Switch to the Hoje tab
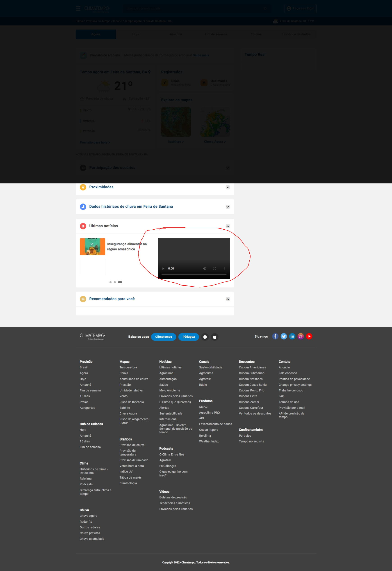 click(136, 34)
